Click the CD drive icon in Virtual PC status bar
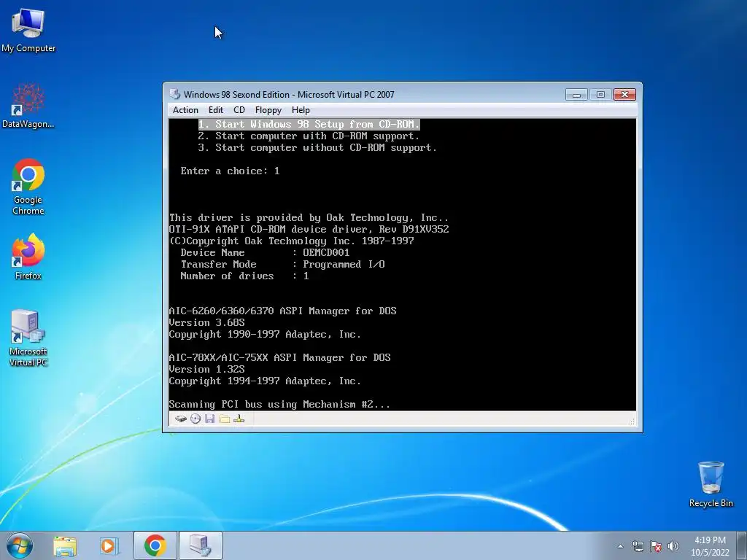747x560 pixels. [x=196, y=419]
